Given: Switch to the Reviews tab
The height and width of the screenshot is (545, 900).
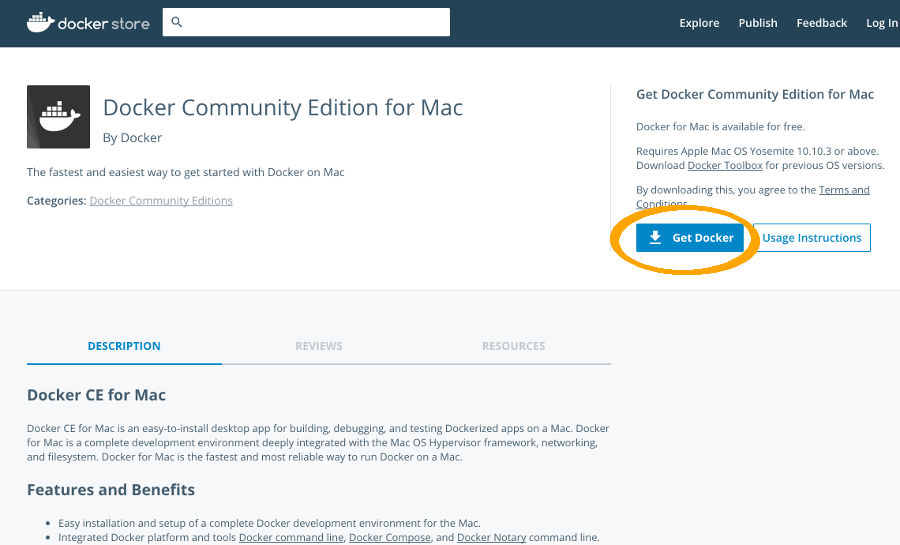Looking at the screenshot, I should pyautogui.click(x=319, y=346).
